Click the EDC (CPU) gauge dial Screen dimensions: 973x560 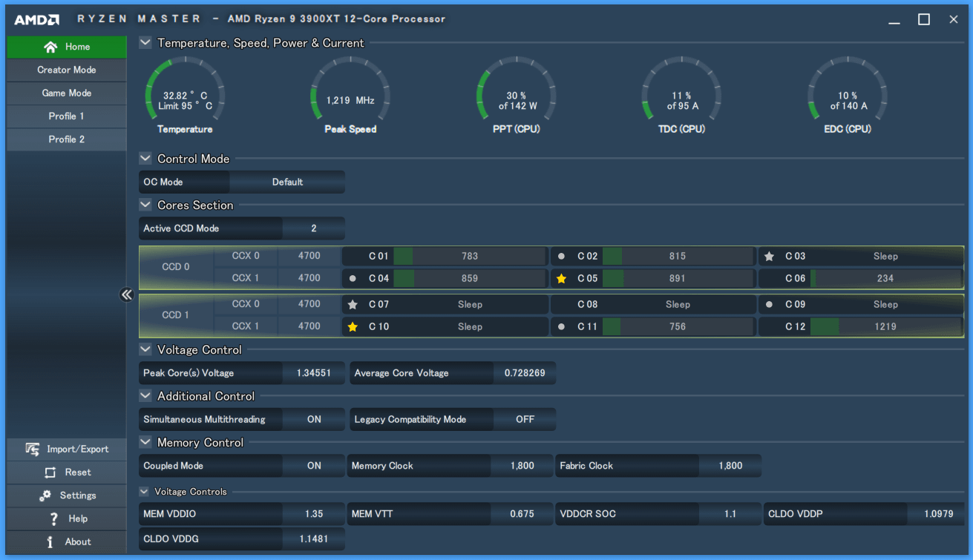pos(848,90)
